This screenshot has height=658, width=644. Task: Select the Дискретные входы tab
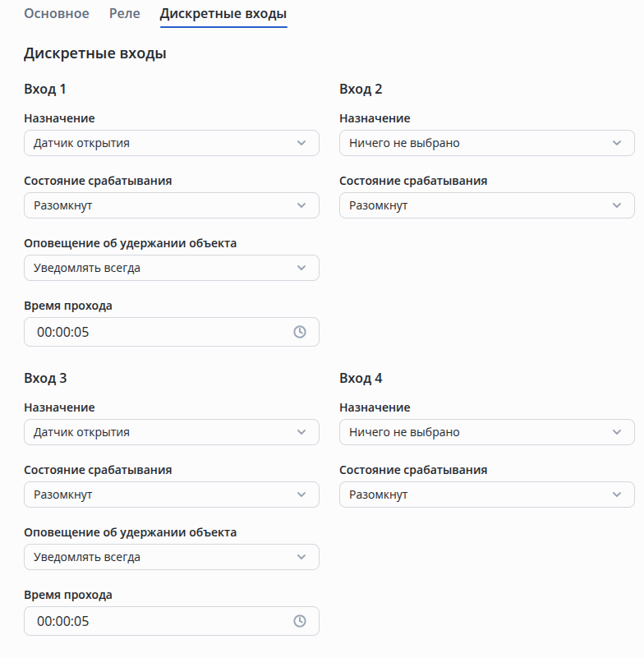pos(223,14)
